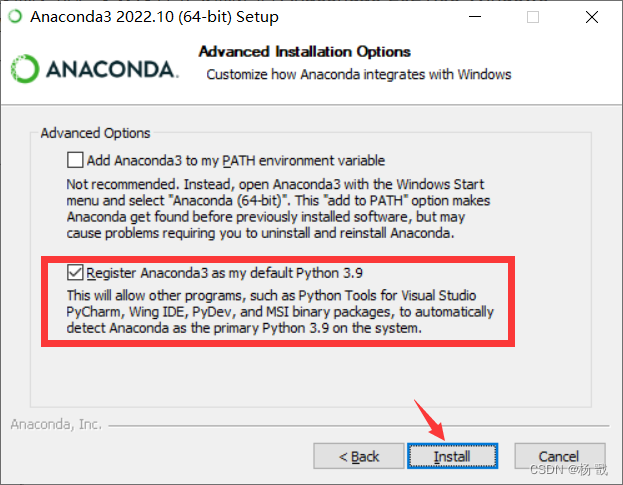Click the description about PyCharm and Wing IDE
623x485 pixels.
(280, 312)
